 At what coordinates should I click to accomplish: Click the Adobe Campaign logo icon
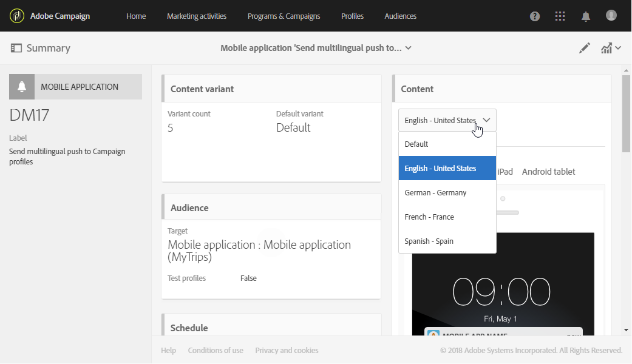pyautogui.click(x=17, y=16)
